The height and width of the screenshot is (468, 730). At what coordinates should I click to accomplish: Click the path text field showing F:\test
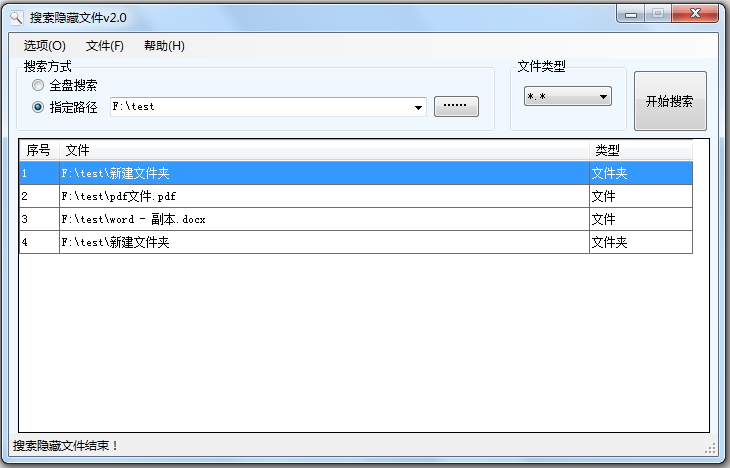click(x=258, y=107)
